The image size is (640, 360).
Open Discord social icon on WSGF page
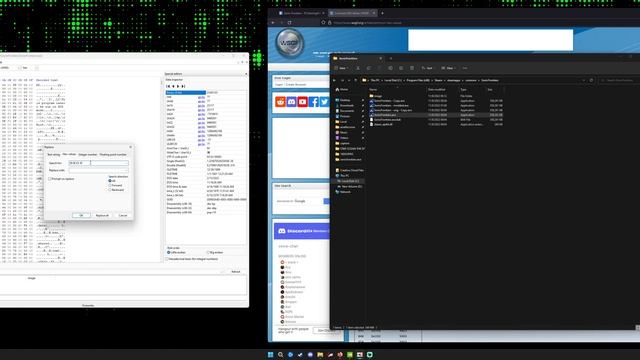point(291,102)
